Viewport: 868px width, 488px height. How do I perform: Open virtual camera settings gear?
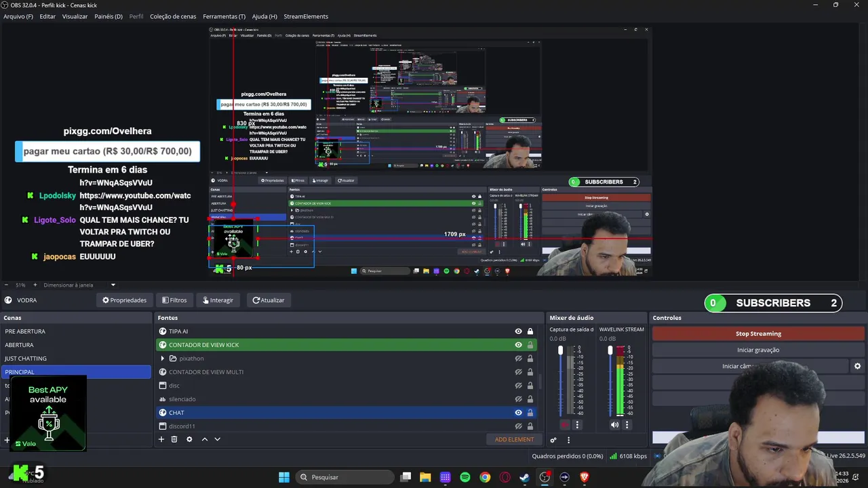pos(857,366)
